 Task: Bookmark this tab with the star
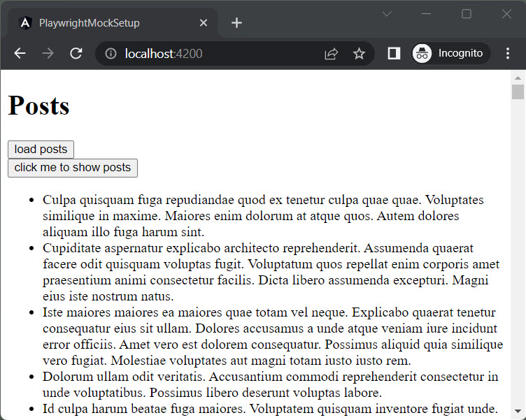(359, 54)
